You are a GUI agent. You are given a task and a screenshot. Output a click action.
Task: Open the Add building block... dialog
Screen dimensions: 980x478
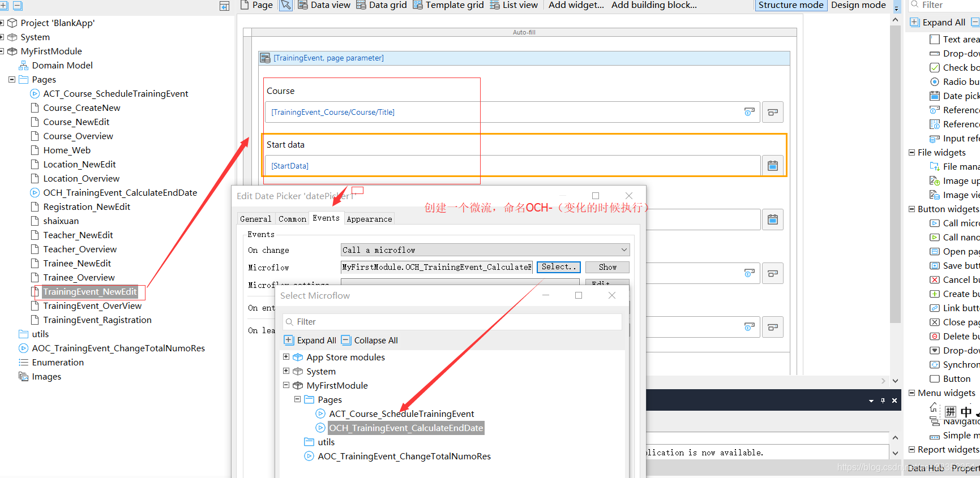coord(654,5)
